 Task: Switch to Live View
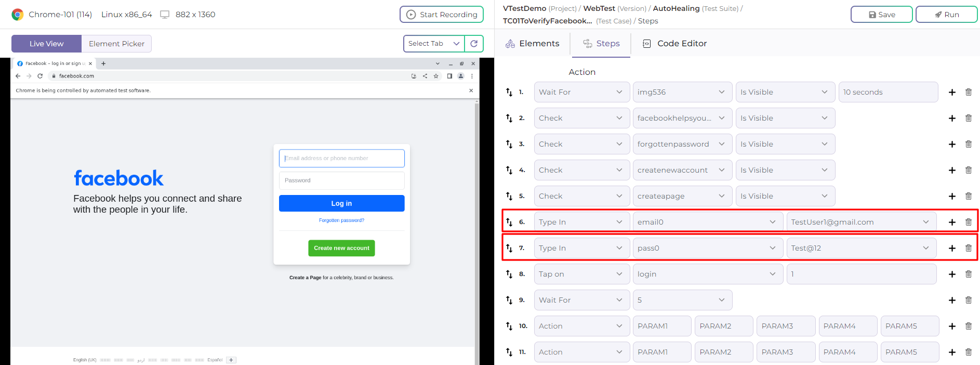(x=46, y=44)
